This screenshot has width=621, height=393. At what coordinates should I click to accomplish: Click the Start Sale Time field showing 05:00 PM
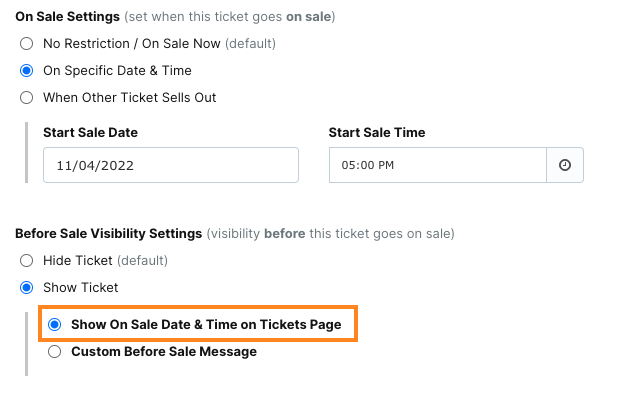pyautogui.click(x=438, y=165)
